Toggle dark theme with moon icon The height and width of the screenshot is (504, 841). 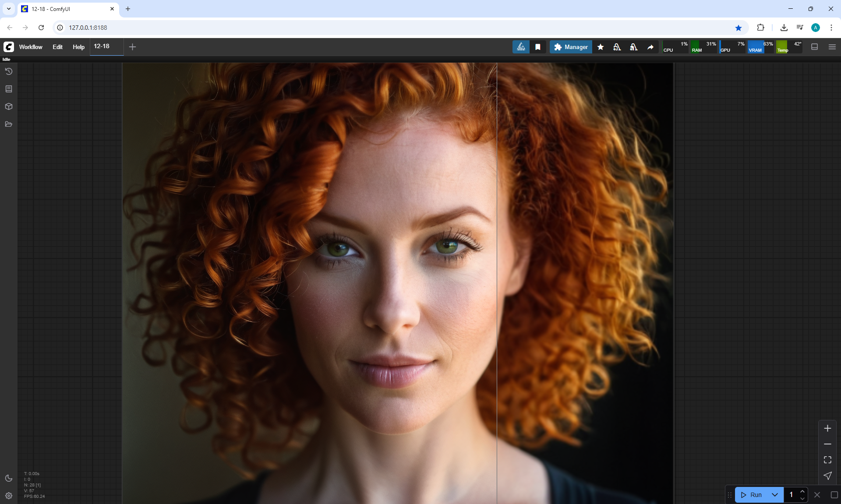[8, 478]
